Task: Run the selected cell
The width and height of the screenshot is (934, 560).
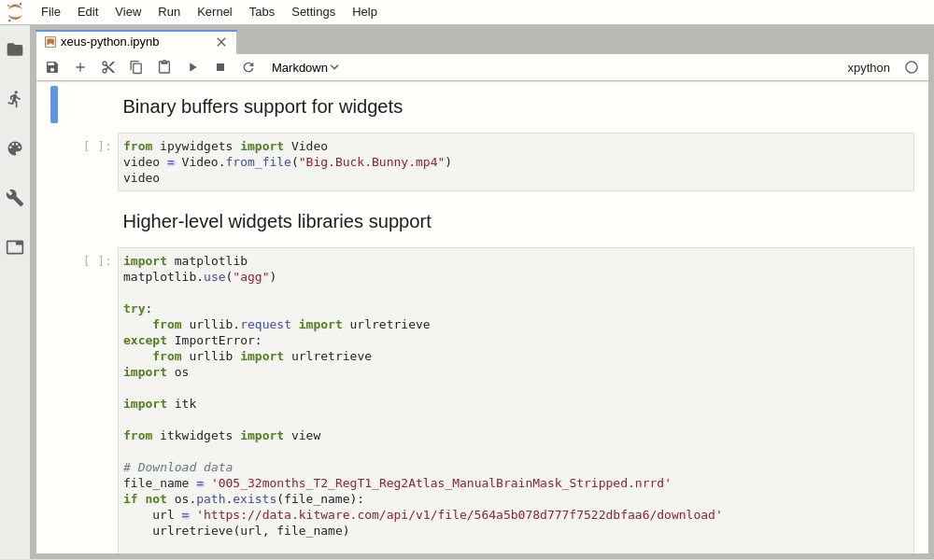Action: click(192, 67)
